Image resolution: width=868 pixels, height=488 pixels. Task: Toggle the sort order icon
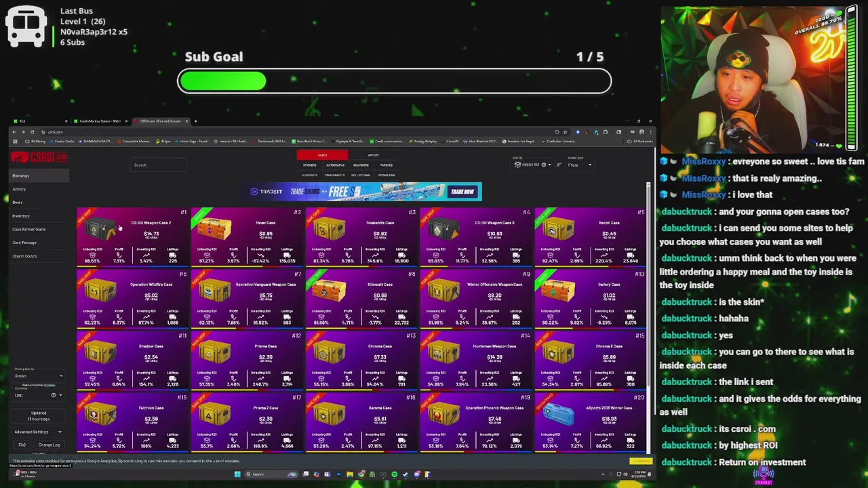pos(559,165)
